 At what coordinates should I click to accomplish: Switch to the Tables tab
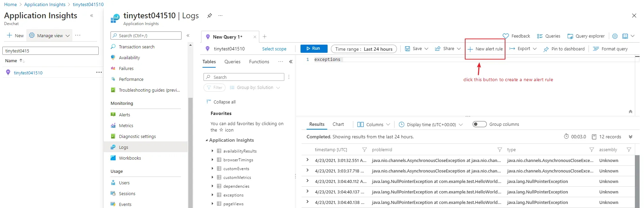click(209, 62)
